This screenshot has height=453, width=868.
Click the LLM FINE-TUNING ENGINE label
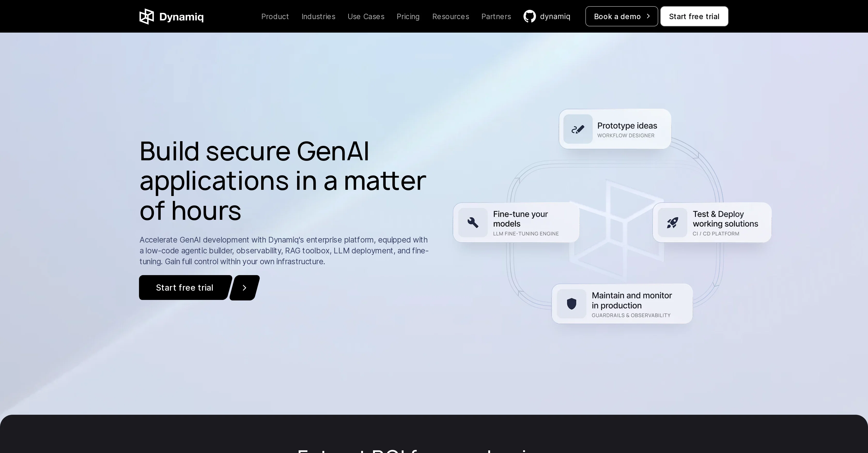(x=526, y=234)
